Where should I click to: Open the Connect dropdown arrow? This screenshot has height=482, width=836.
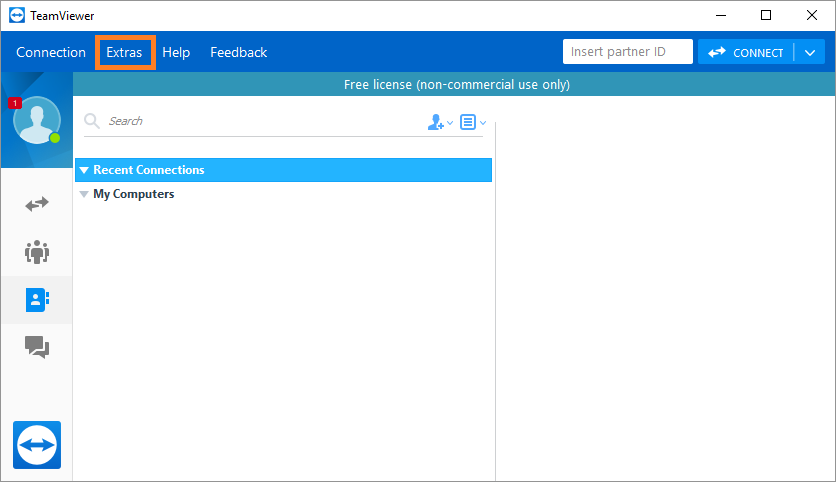pyautogui.click(x=810, y=52)
